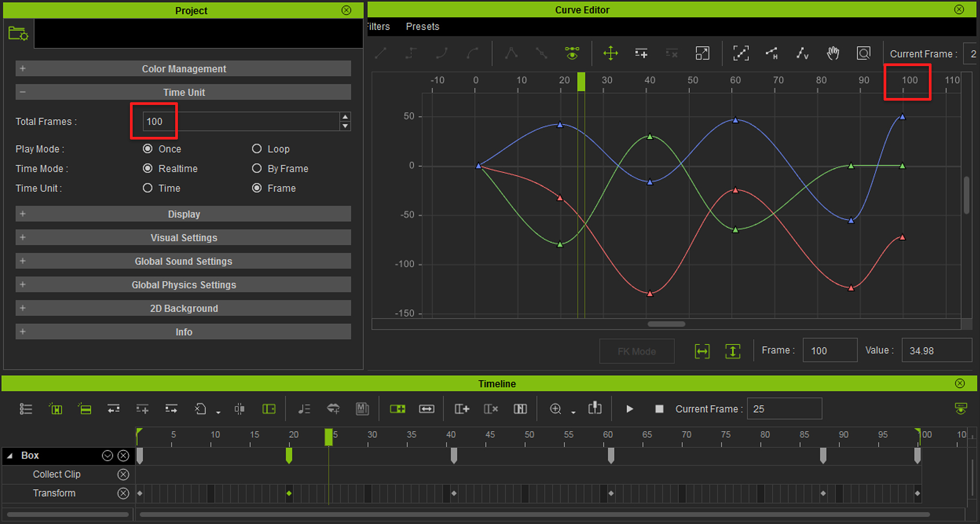Click the Timeline zoom magnifier icon
This screenshot has width=980, height=524.
click(556, 408)
